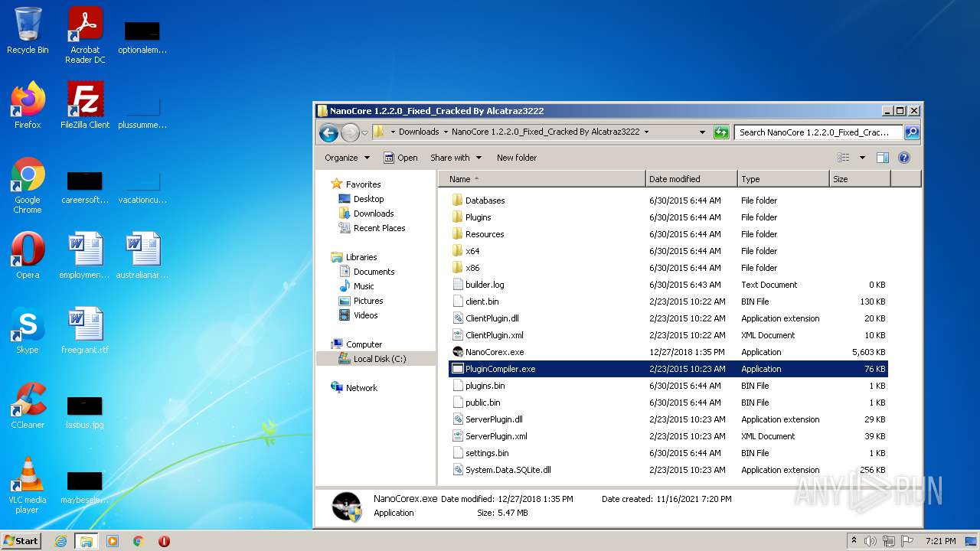Click Chrome icon on the taskbar

(139, 541)
